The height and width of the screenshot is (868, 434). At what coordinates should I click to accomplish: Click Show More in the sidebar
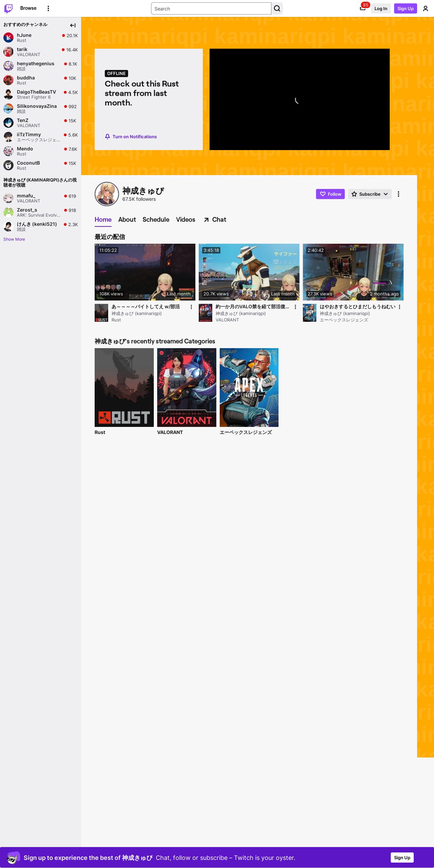click(x=14, y=239)
